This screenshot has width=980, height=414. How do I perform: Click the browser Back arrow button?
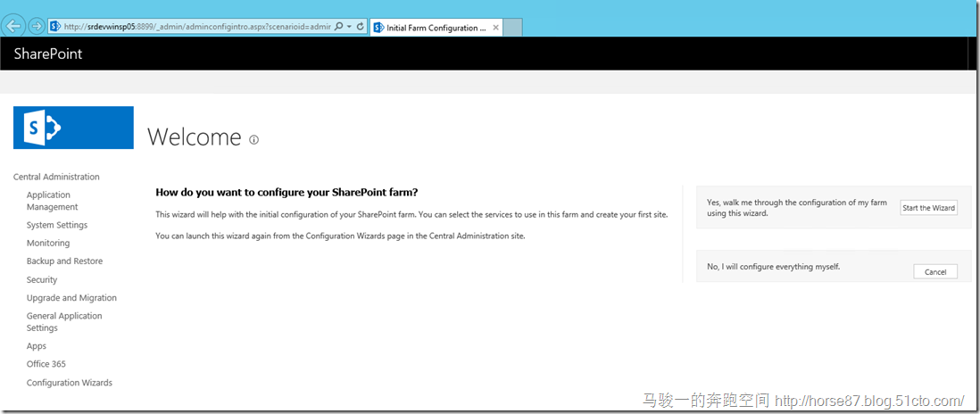(13, 26)
